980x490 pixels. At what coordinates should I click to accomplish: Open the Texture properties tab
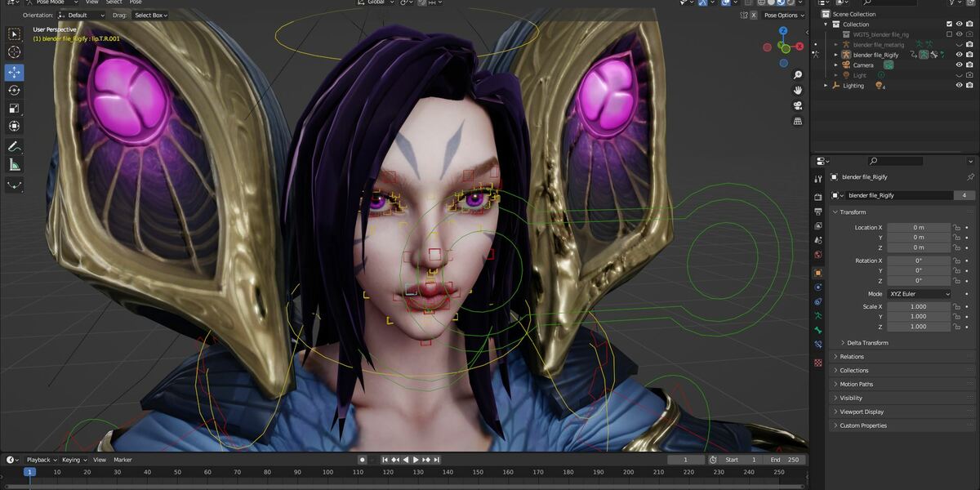click(x=818, y=363)
